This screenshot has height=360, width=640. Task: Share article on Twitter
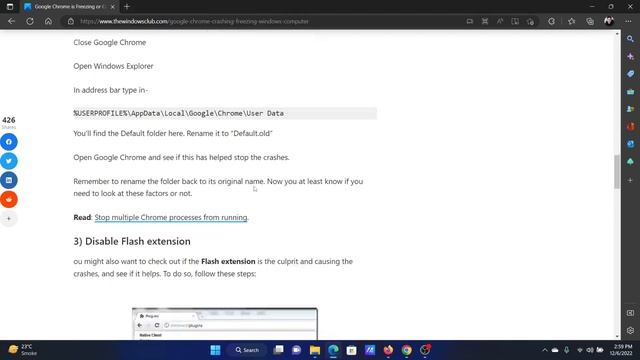click(x=9, y=161)
